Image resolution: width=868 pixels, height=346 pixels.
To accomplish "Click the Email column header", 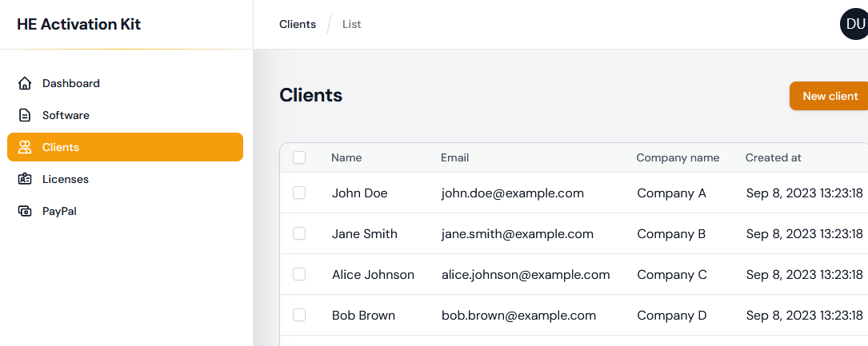I will coord(454,157).
